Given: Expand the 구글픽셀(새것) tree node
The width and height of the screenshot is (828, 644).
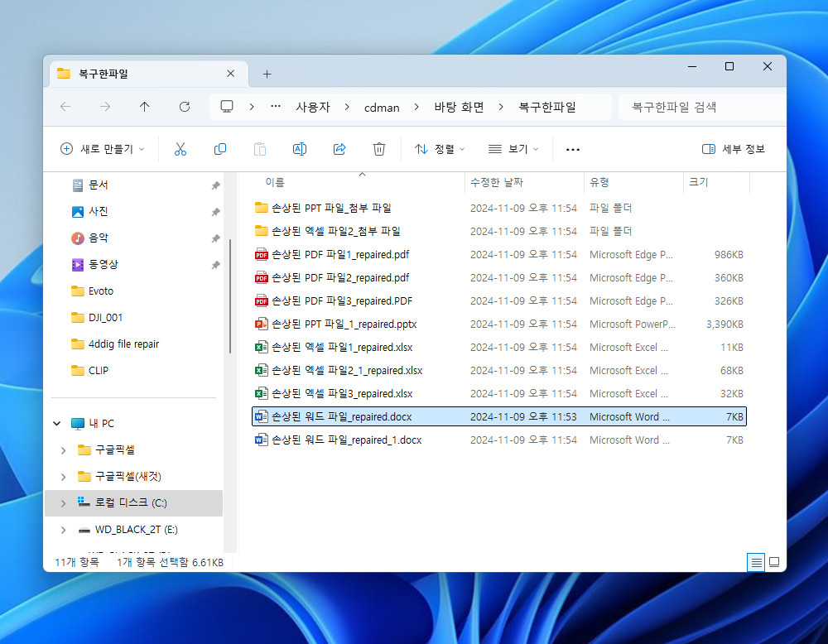Looking at the screenshot, I should [64, 477].
